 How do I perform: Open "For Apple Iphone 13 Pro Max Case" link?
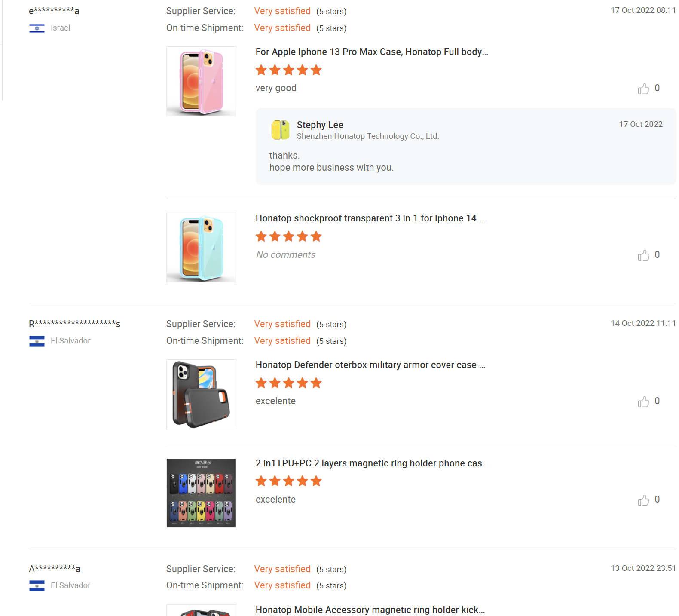[x=372, y=52]
